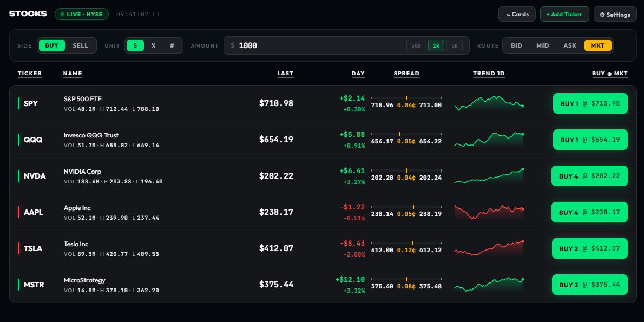644x322 pixels.
Task: Click the TSLA day change -$8.43
Action: coord(352,243)
